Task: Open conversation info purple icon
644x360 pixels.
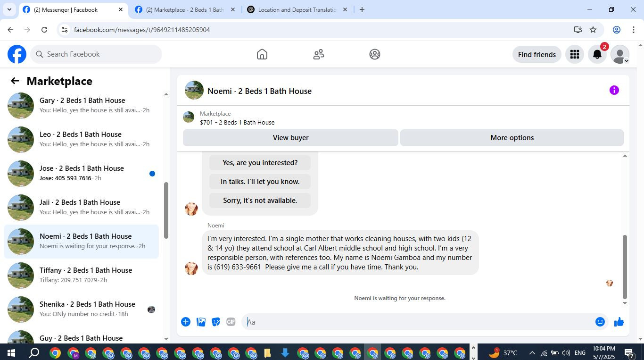Action: coord(614,90)
